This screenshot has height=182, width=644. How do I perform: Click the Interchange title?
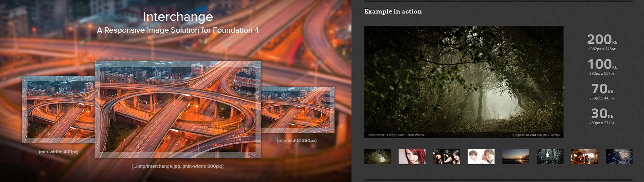[x=178, y=17]
